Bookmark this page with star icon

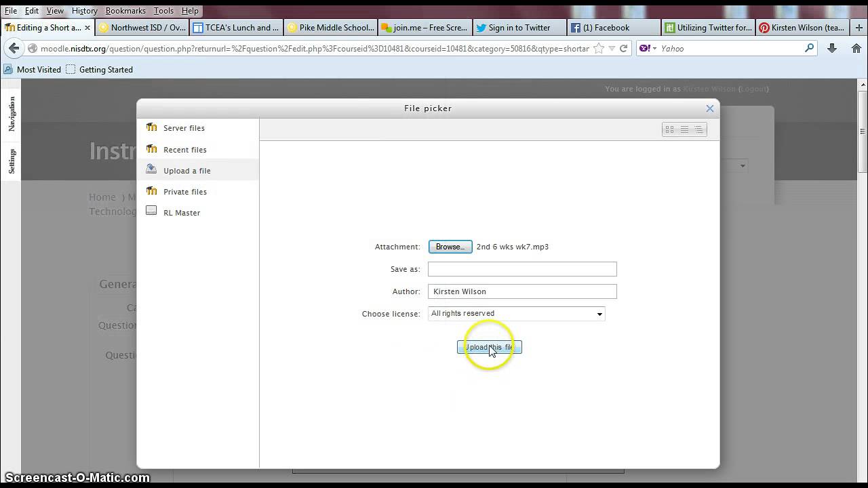(x=599, y=48)
